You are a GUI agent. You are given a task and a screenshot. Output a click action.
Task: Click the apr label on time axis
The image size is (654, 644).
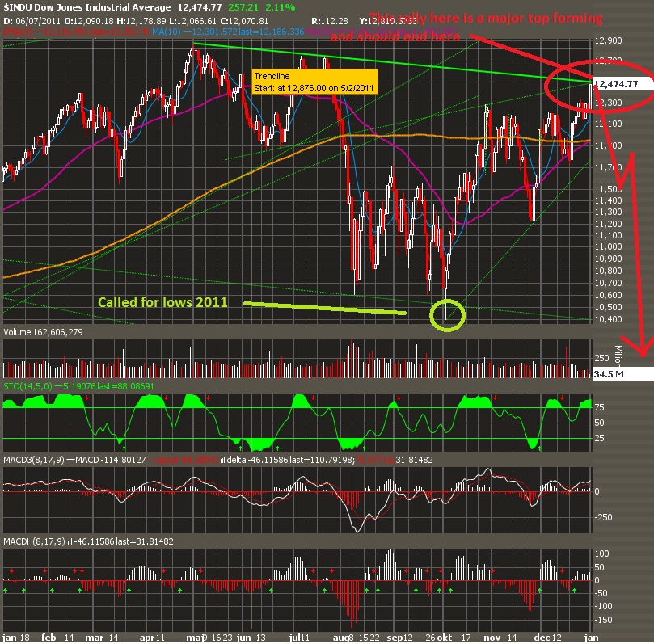pyautogui.click(x=147, y=638)
